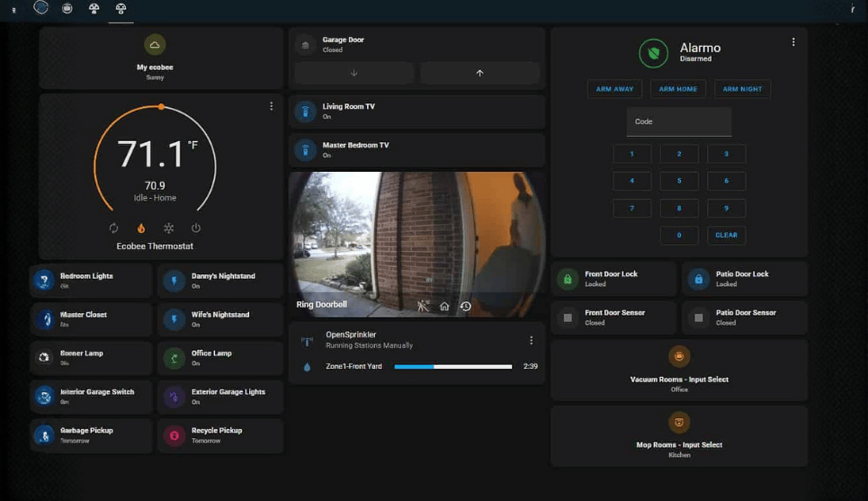Switch to third dashboard tab icon
The width and height of the screenshot is (868, 501).
[94, 8]
